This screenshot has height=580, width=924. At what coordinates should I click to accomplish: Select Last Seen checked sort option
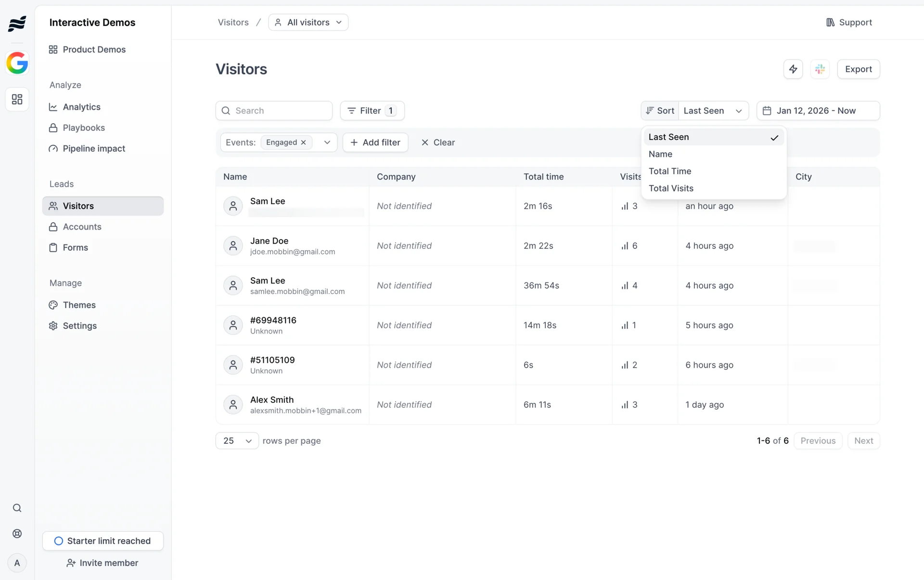713,137
